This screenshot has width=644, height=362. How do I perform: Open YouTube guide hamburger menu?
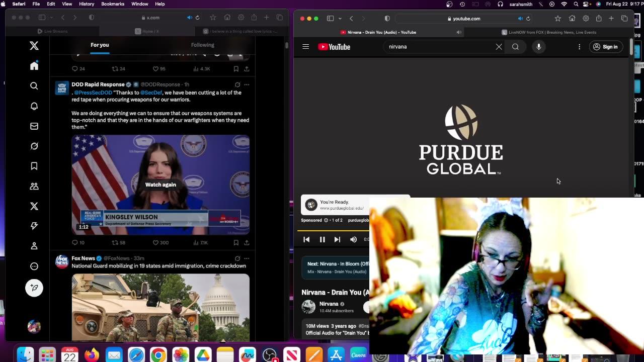tap(305, 47)
